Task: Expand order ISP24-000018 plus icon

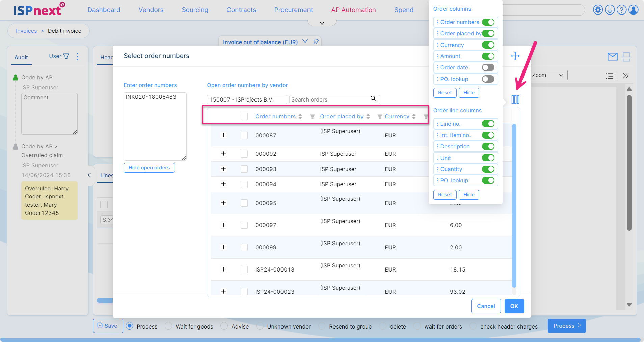Action: click(x=223, y=269)
